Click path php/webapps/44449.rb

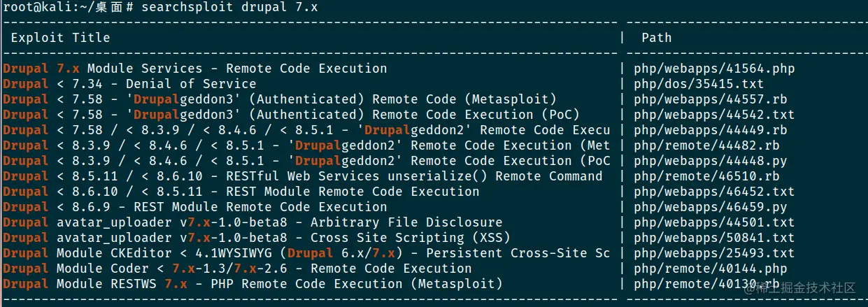(710, 130)
